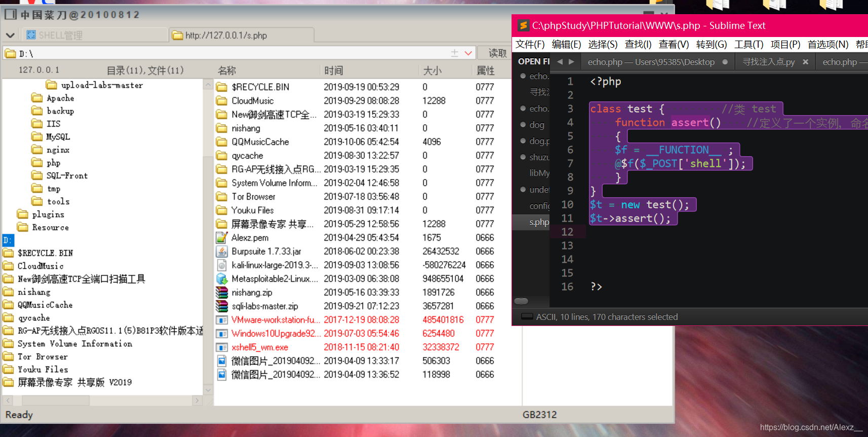The width and height of the screenshot is (868, 437).
Task: Open the $RECYCLE.BIN folder in file list
Action: [260, 87]
